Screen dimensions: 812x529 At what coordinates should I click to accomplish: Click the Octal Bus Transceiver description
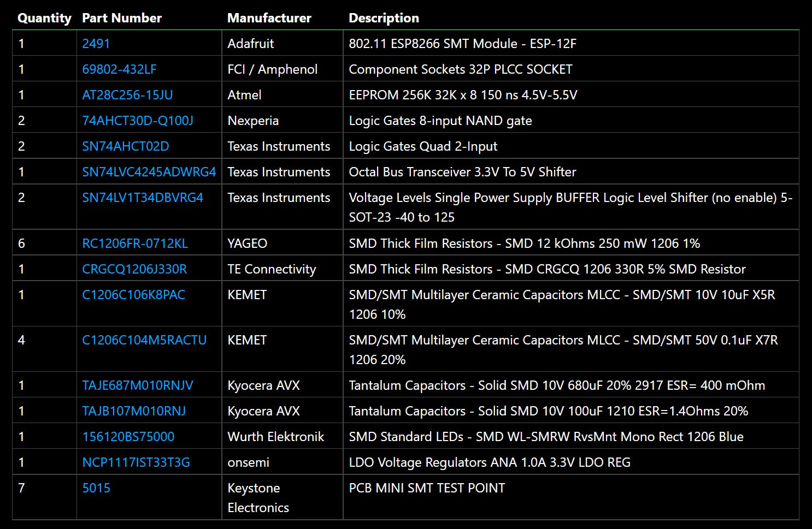[x=463, y=172]
